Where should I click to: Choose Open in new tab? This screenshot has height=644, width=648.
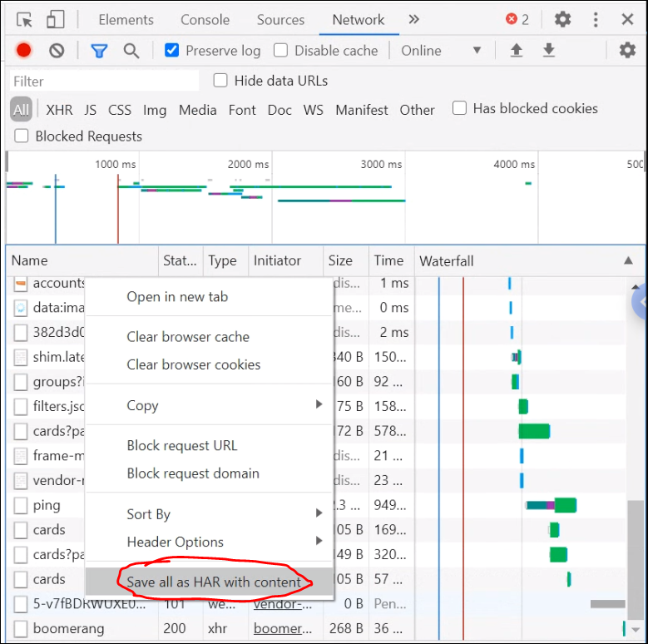(x=209, y=296)
